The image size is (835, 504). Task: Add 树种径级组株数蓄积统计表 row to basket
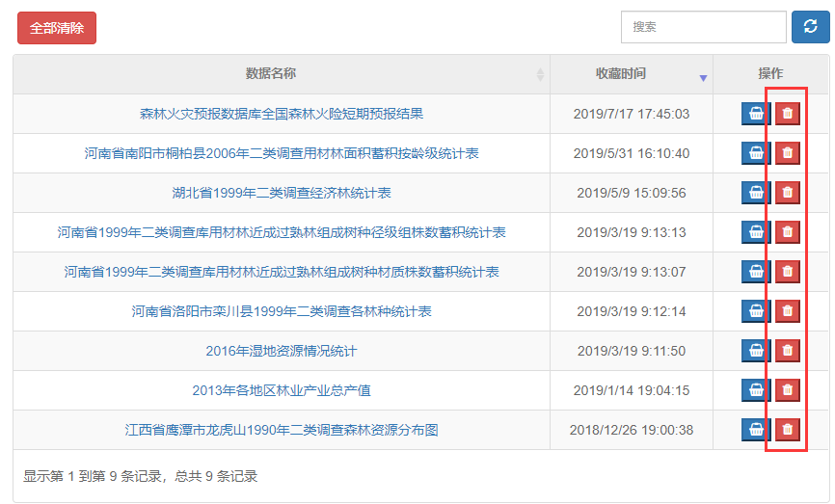756,232
